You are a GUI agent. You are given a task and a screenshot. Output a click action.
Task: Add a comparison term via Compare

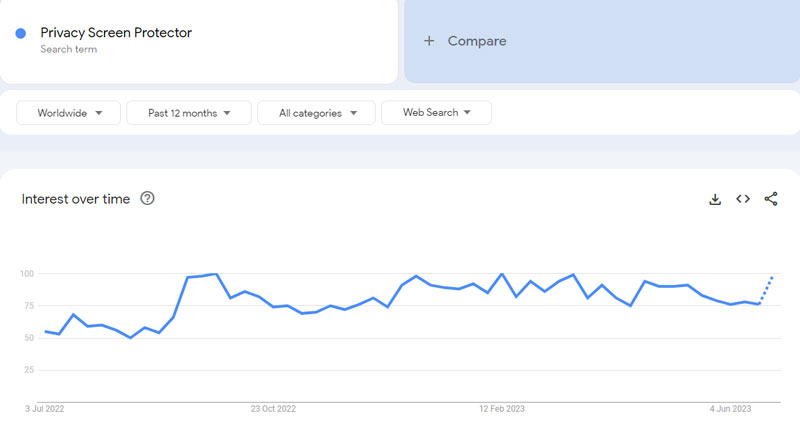477,41
